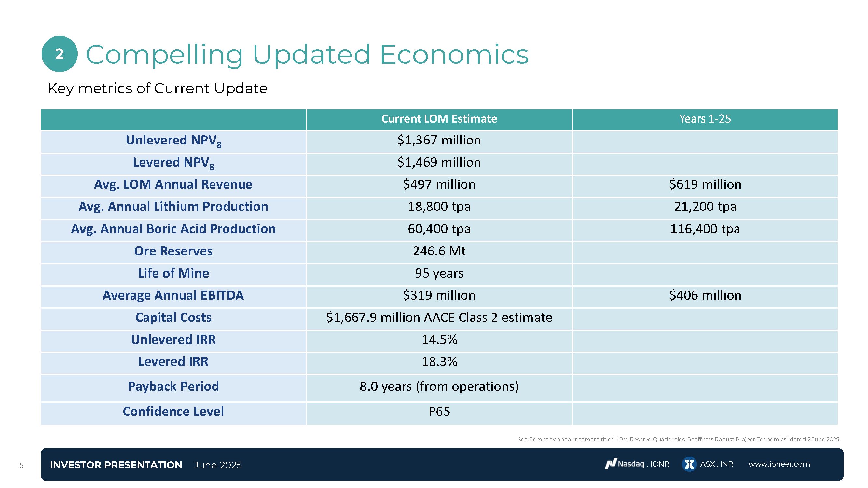Screen dimensions: 868x488
Task: Select the 21,200 tpa lithium production cell
Action: (705, 207)
